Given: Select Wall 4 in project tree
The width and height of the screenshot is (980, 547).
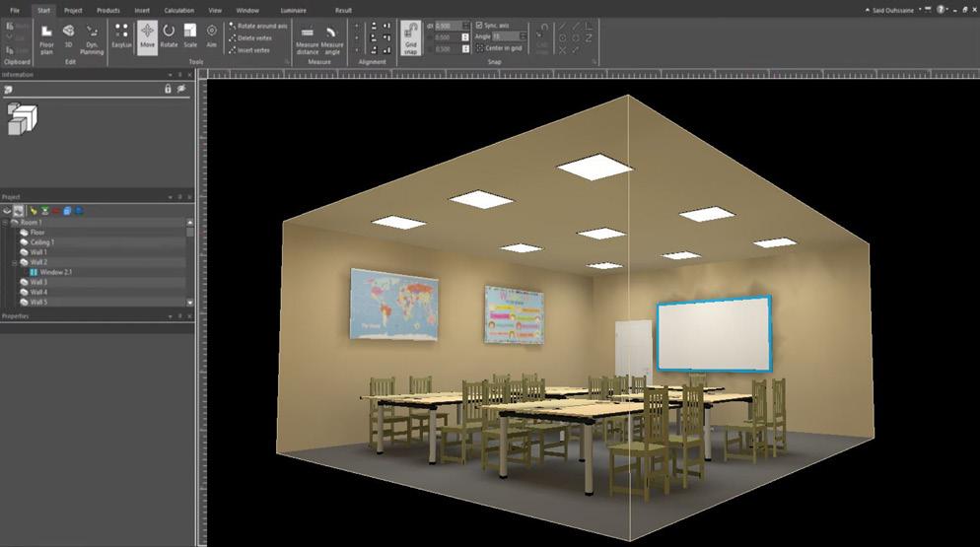Looking at the screenshot, I should click(x=38, y=293).
